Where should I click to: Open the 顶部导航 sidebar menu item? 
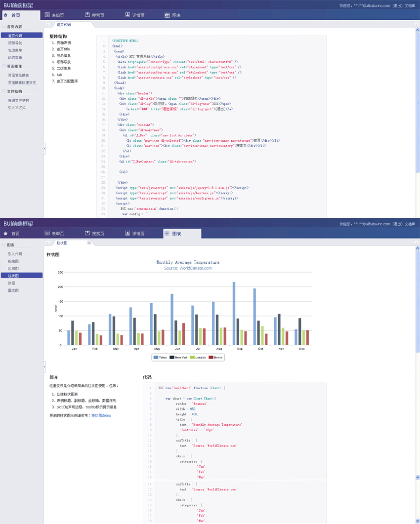pos(15,43)
